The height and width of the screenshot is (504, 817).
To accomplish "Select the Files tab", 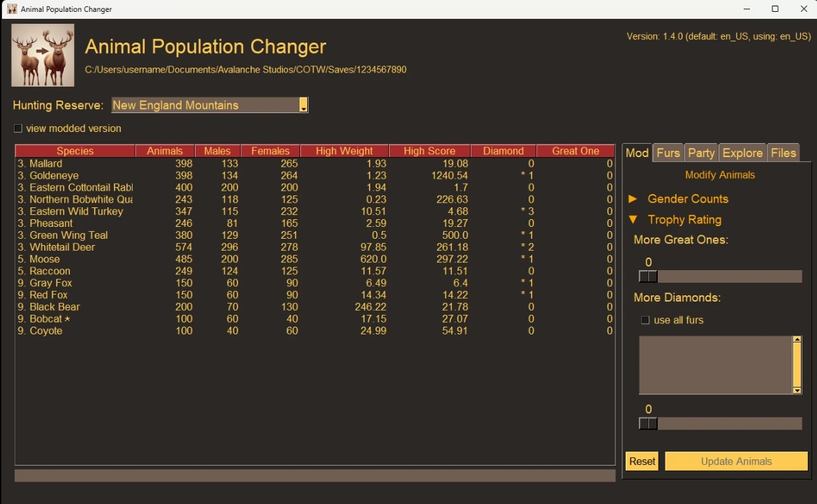I will (783, 153).
